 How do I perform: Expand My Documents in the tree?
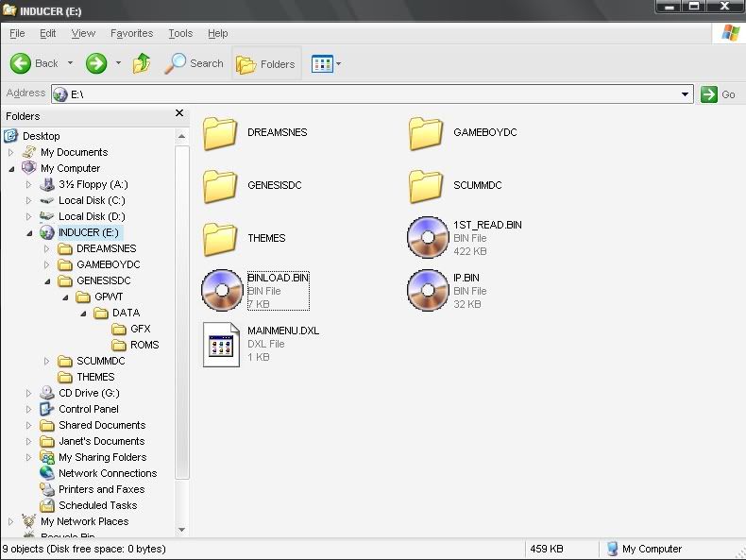11,152
